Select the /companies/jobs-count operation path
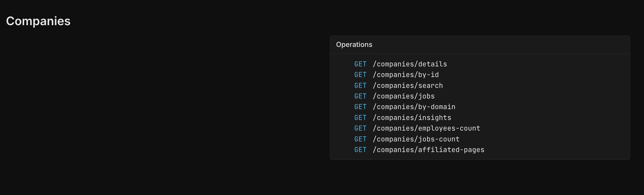This screenshot has width=644, height=195. coord(416,139)
